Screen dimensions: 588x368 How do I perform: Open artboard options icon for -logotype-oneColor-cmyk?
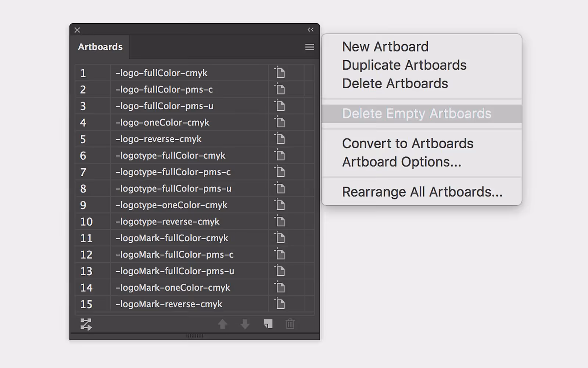tap(280, 205)
